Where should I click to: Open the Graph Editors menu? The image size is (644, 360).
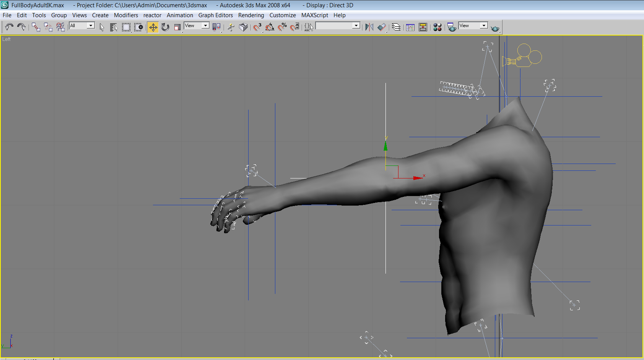[x=215, y=15]
